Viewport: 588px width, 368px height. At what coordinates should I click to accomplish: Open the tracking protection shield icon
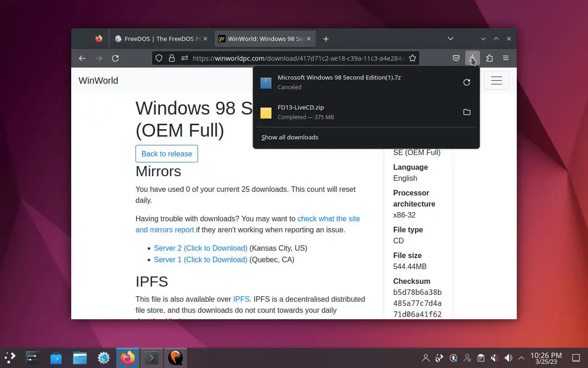click(159, 58)
